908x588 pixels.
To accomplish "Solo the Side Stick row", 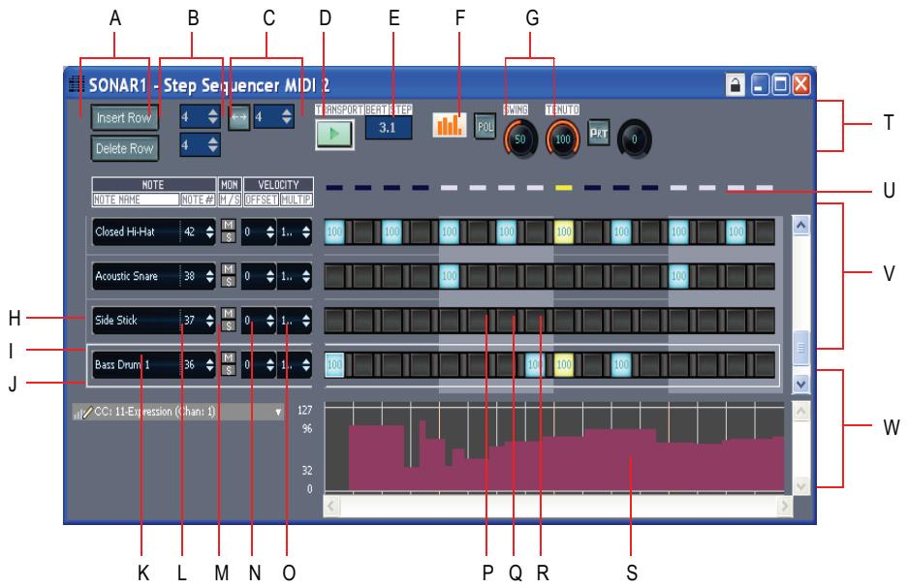I will (x=229, y=325).
